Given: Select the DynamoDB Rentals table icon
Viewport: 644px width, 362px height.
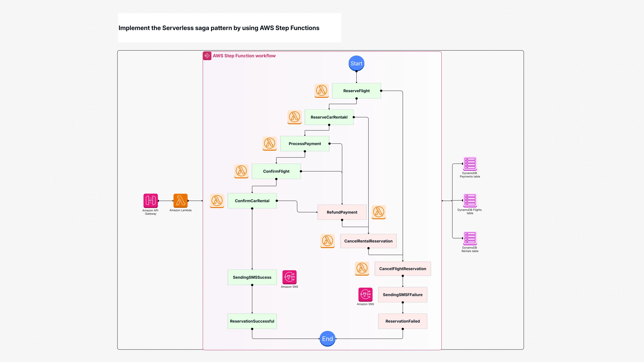Looking at the screenshot, I should 470,238.
